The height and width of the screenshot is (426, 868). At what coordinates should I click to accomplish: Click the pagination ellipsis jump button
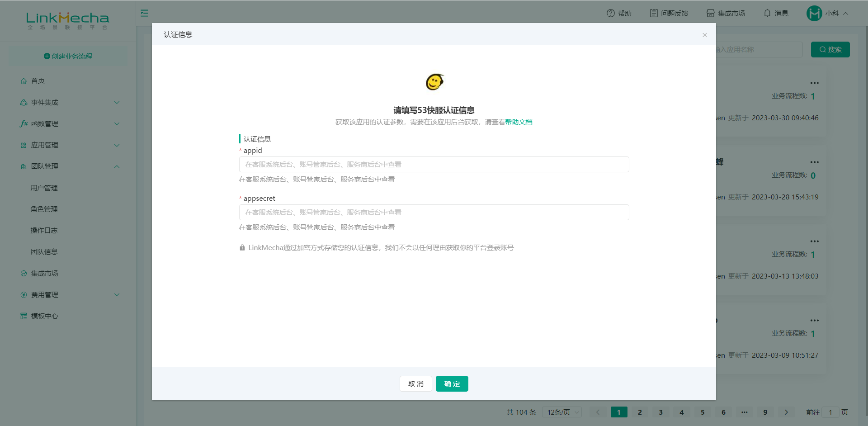click(745, 412)
